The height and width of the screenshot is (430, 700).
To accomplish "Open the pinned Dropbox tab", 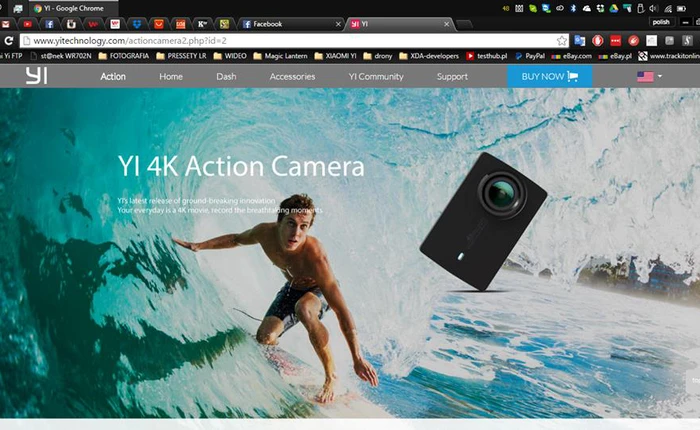I will pos(137,24).
